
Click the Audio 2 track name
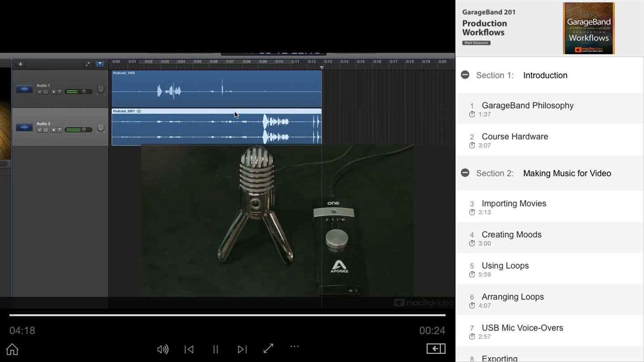43,124
